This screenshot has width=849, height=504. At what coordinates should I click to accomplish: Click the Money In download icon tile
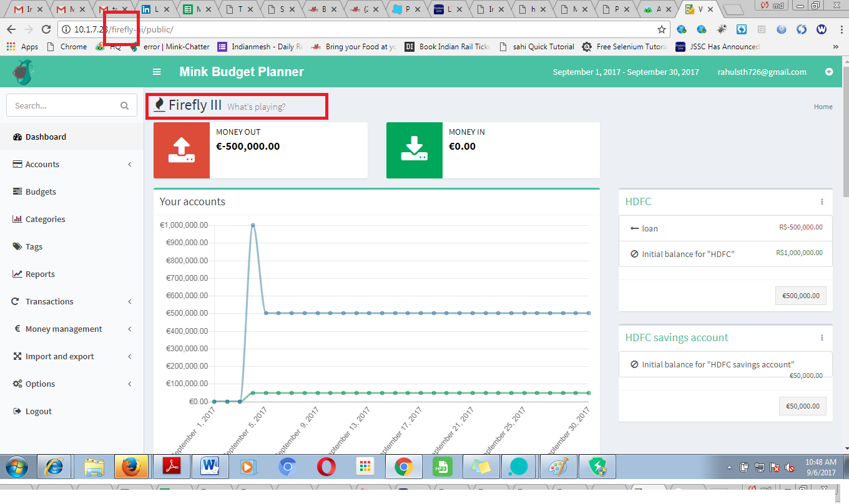tap(415, 150)
